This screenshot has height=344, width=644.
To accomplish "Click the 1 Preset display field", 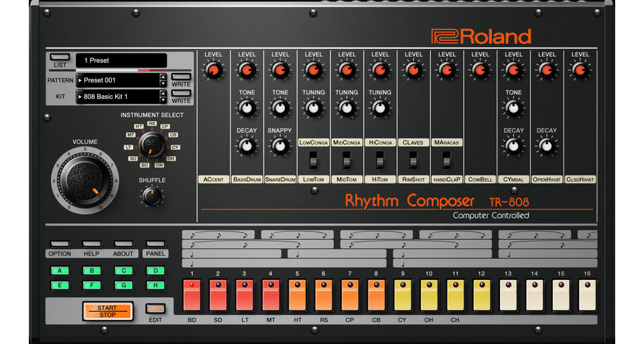I will pyautogui.click(x=121, y=60).
